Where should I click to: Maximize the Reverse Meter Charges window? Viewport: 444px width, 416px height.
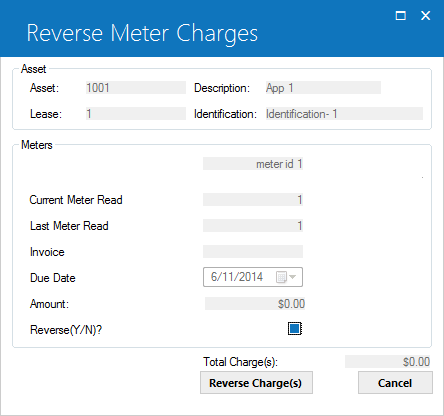[x=400, y=15]
